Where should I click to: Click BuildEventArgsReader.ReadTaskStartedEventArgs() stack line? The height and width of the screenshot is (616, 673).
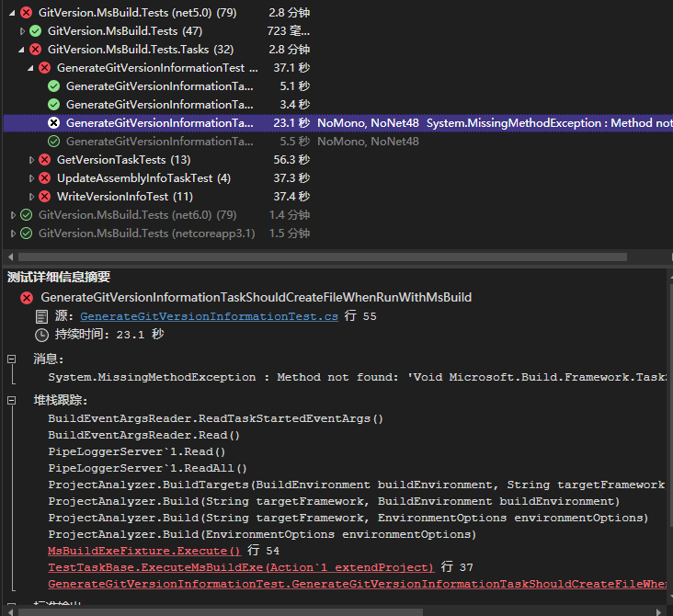click(215, 418)
